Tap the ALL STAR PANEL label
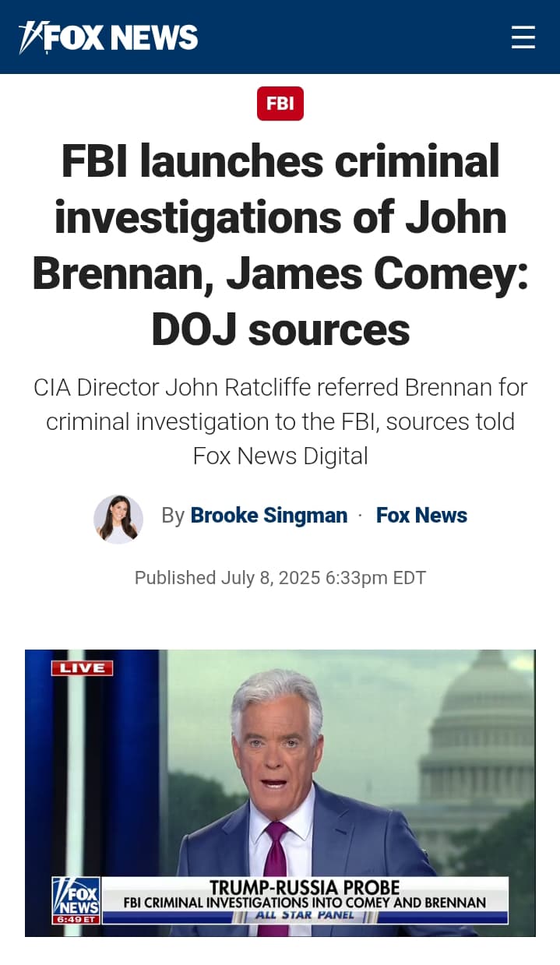The height and width of the screenshot is (965, 560). point(305,915)
